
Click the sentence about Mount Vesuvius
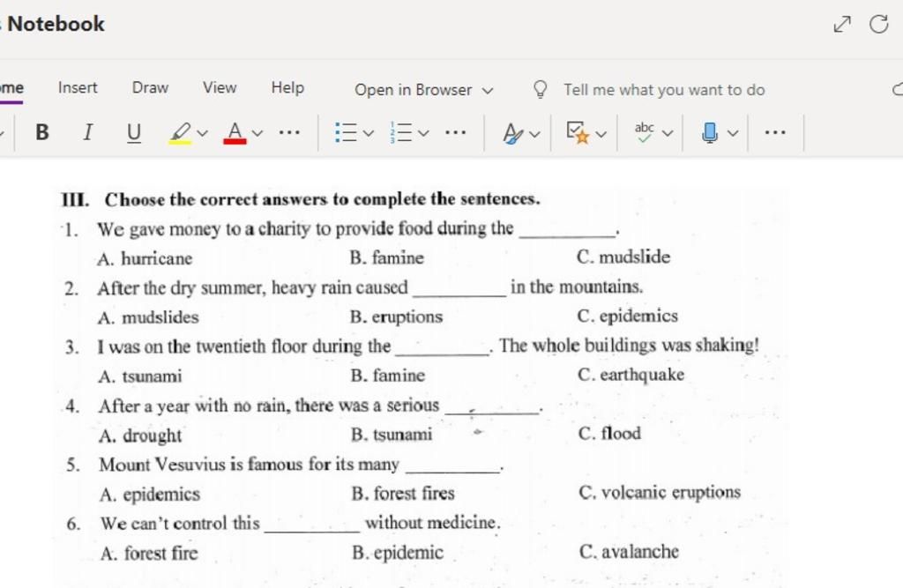302,465
